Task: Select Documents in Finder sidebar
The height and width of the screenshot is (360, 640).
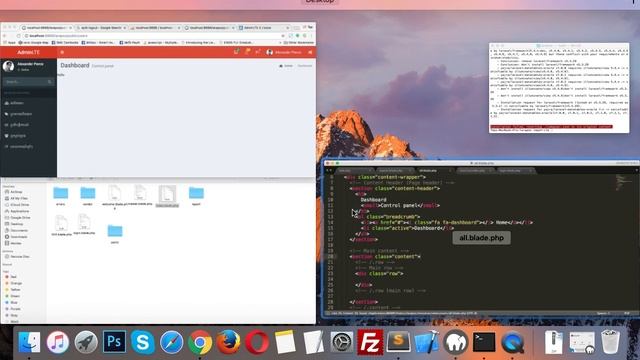Action: coord(16,231)
